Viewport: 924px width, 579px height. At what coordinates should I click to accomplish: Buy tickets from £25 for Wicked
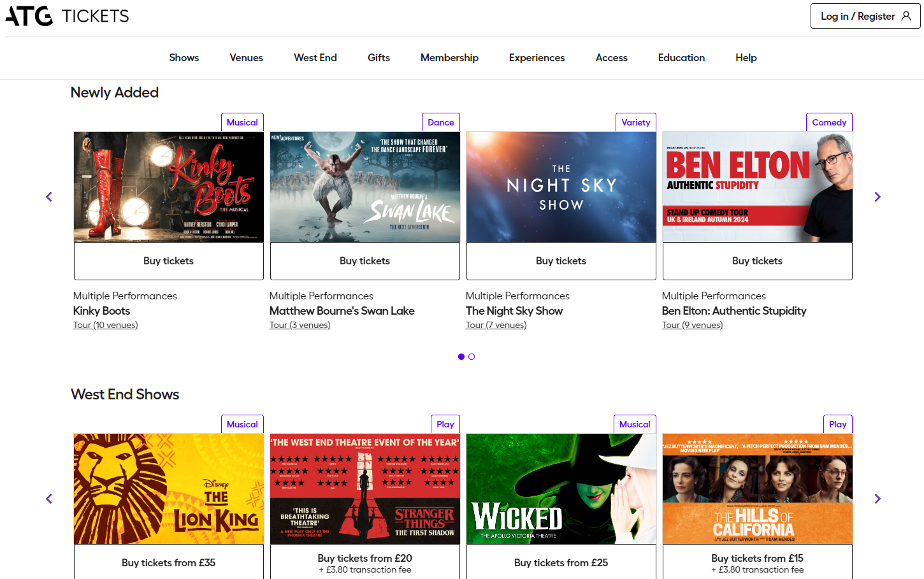point(561,562)
